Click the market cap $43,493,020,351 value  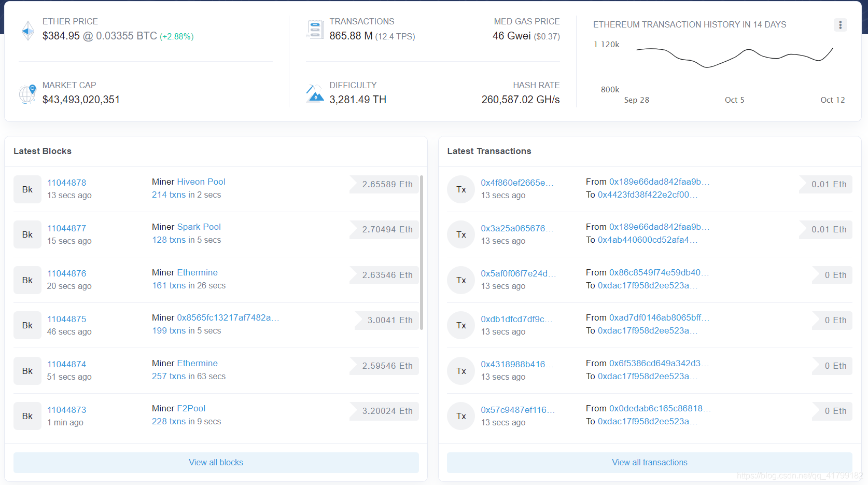pyautogui.click(x=81, y=100)
